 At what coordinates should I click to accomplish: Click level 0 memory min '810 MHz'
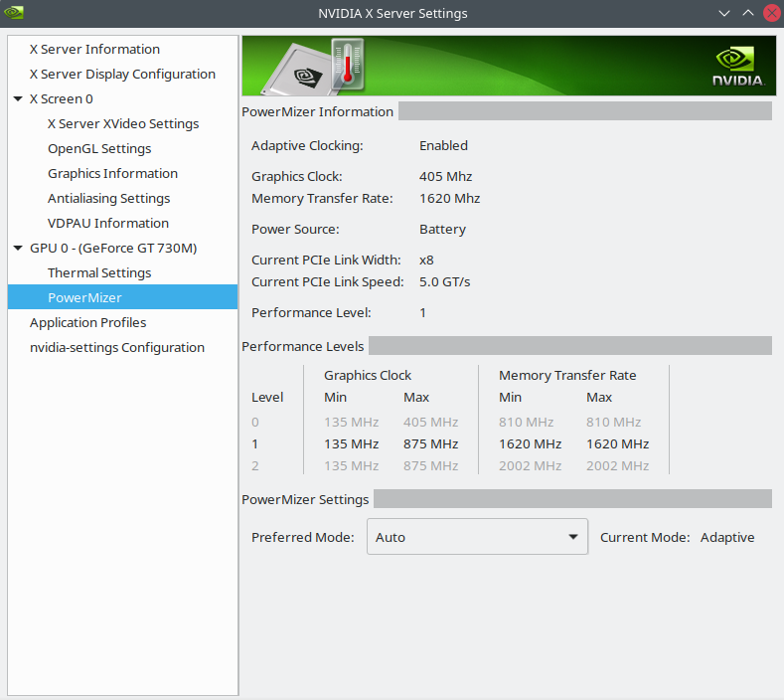(x=526, y=423)
